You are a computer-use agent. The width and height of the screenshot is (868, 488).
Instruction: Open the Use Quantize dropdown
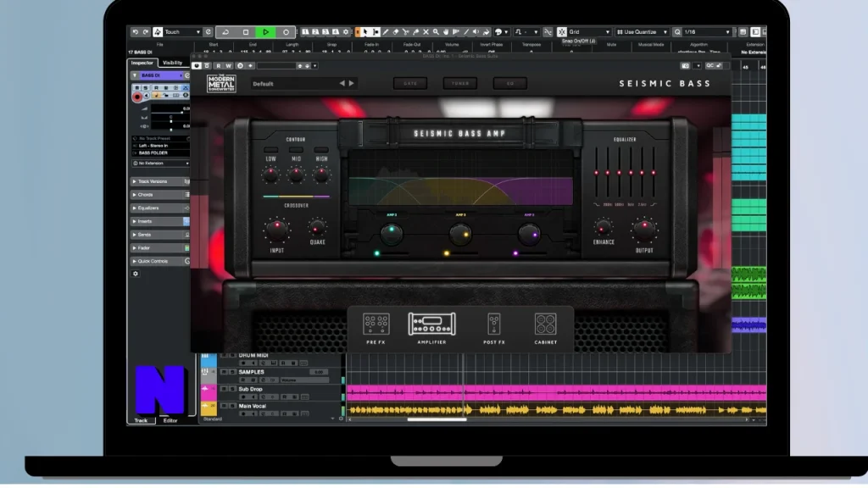(x=643, y=32)
